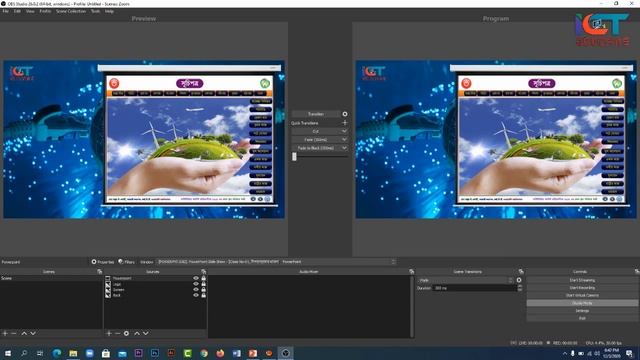This screenshot has width=640, height=360.
Task: Select the Screen source row
Action: pyautogui.click(x=155, y=290)
